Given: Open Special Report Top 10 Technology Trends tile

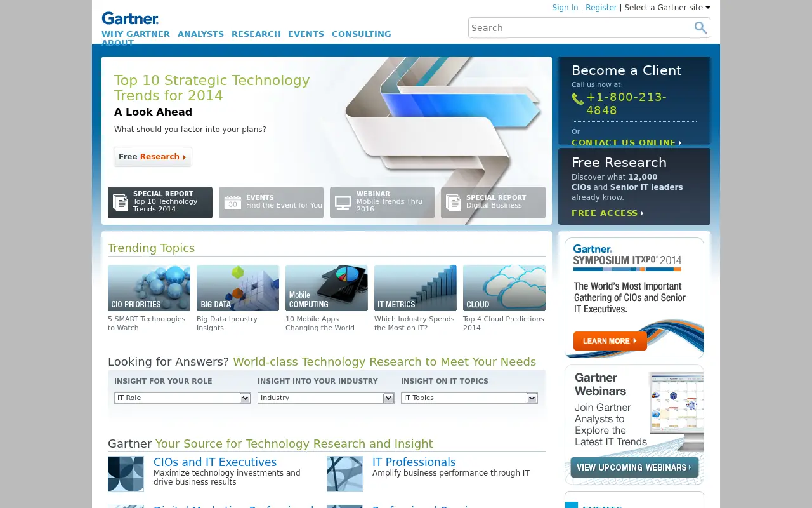Looking at the screenshot, I should [160, 203].
